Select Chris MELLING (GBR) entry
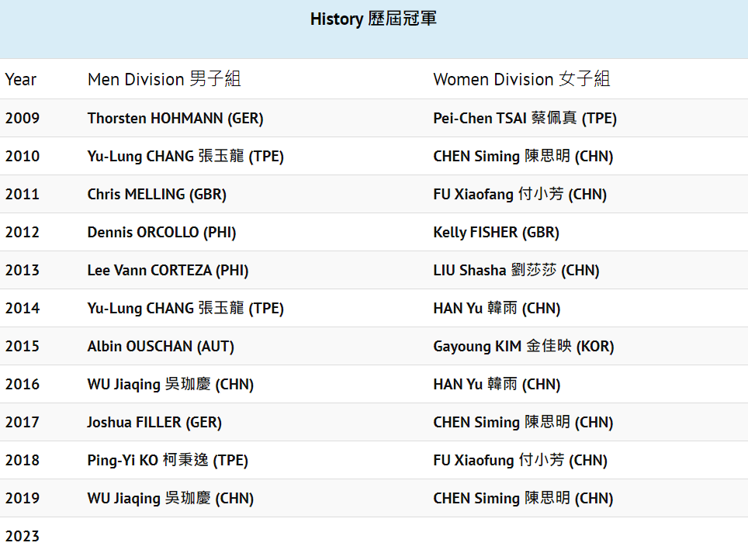The width and height of the screenshot is (748, 560). tap(157, 194)
